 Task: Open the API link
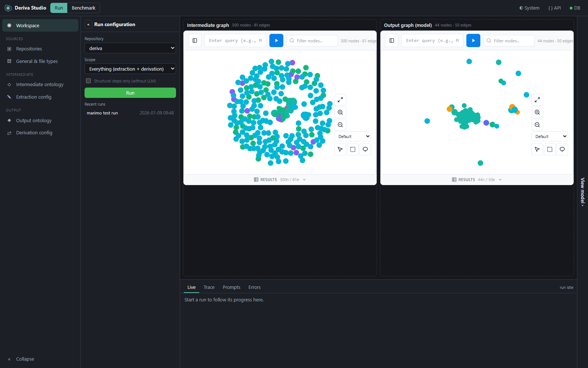pos(555,8)
